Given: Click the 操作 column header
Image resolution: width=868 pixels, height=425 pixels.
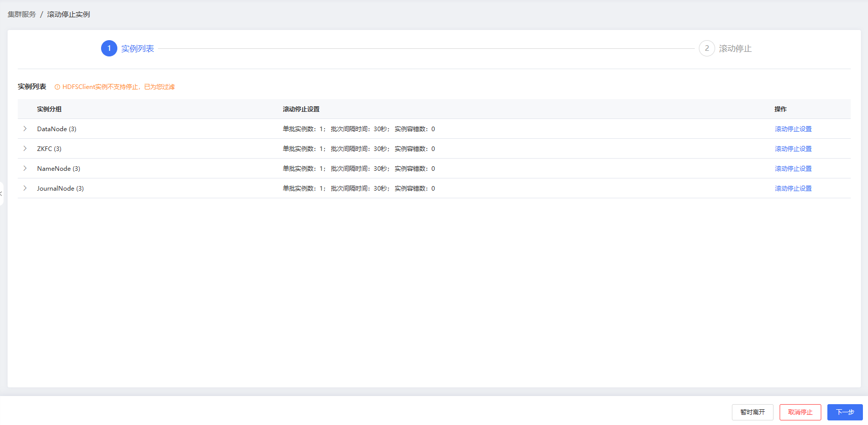Looking at the screenshot, I should (781, 109).
